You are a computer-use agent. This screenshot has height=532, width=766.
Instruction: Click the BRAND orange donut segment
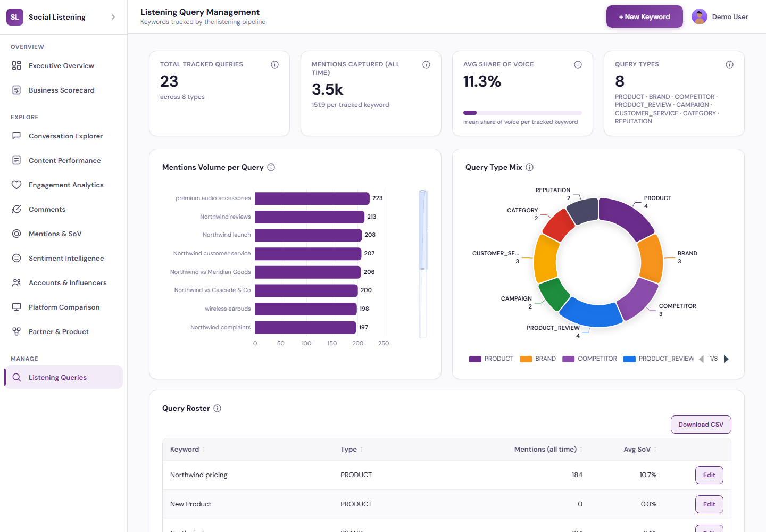[651, 259]
